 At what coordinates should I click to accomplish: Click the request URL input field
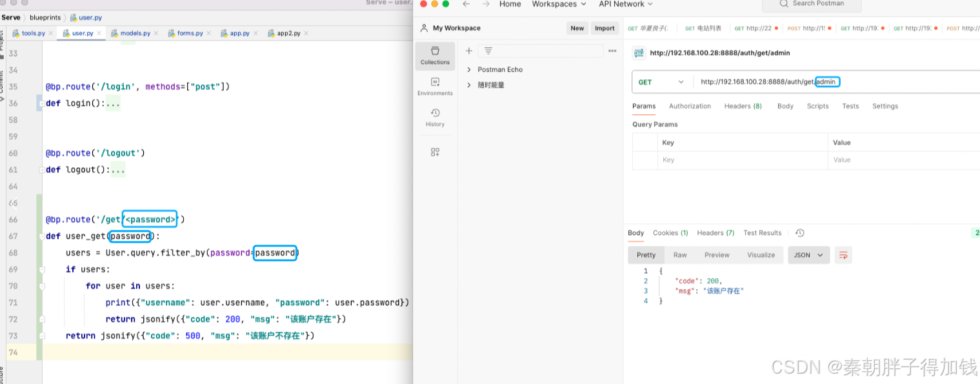click(836, 82)
